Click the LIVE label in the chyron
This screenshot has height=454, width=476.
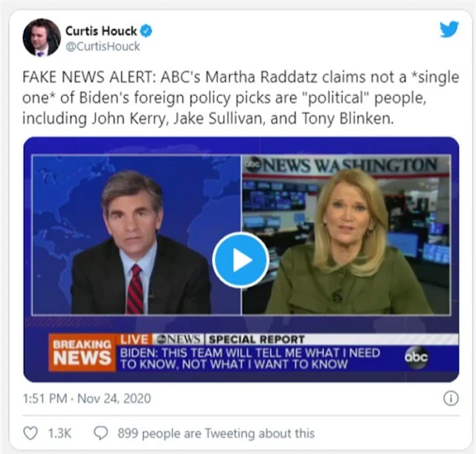click(134, 339)
